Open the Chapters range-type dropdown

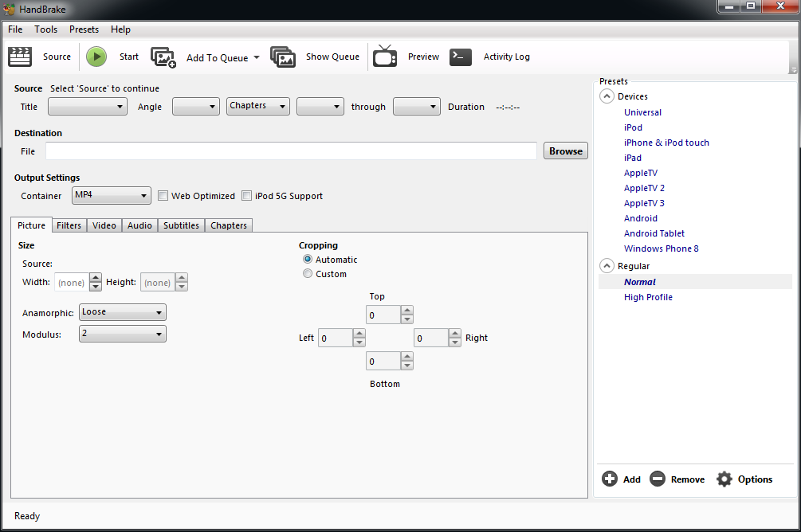click(x=258, y=106)
